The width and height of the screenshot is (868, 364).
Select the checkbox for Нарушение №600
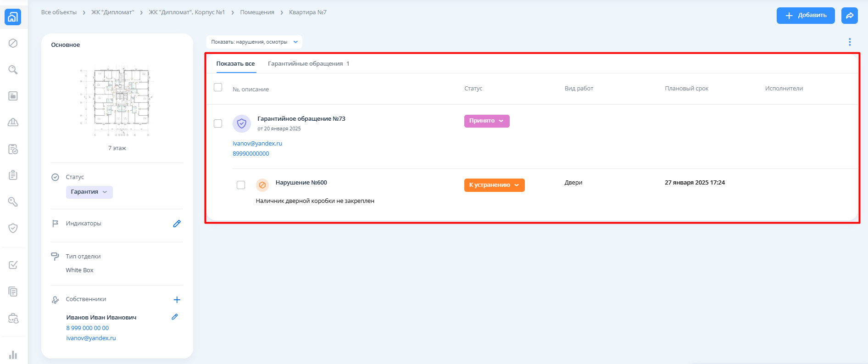point(241,185)
